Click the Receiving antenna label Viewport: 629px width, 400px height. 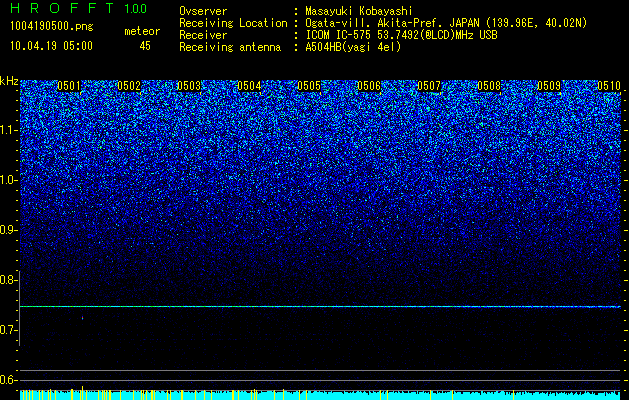230,47
